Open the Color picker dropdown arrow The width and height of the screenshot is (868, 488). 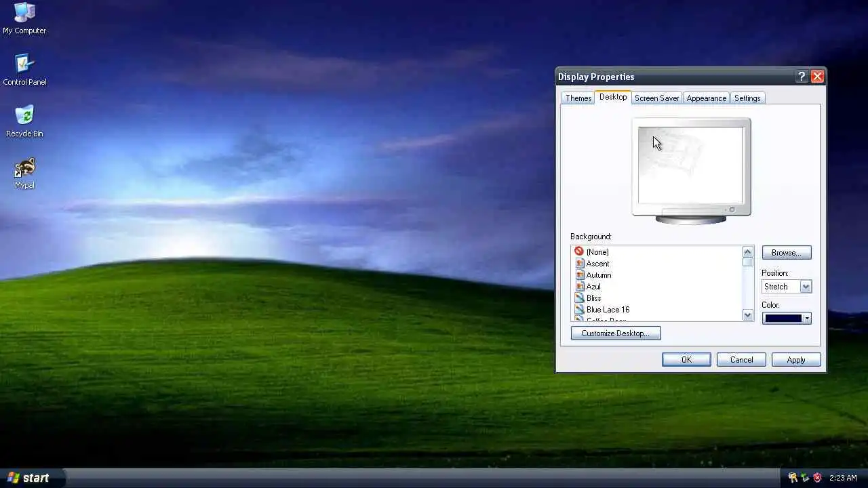click(806, 319)
